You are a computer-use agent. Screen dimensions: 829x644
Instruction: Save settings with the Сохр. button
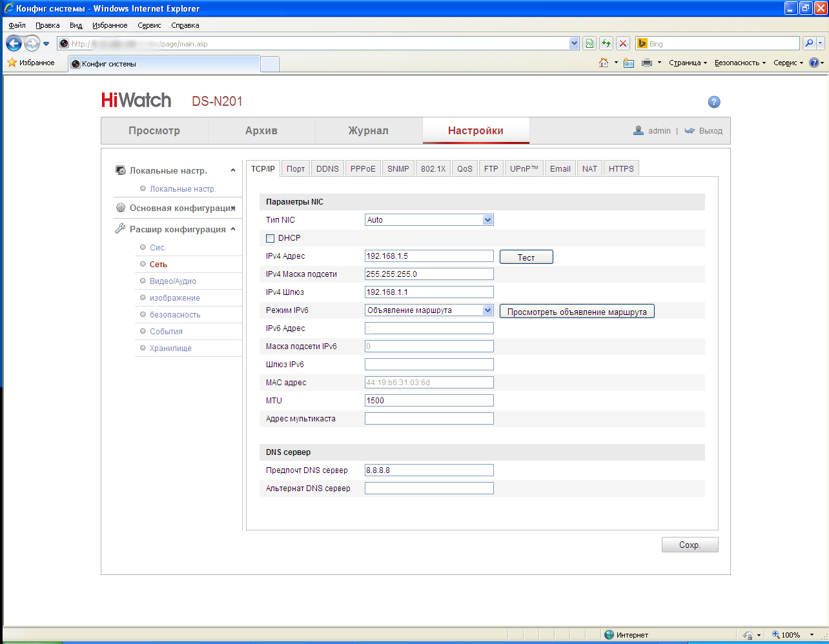690,545
